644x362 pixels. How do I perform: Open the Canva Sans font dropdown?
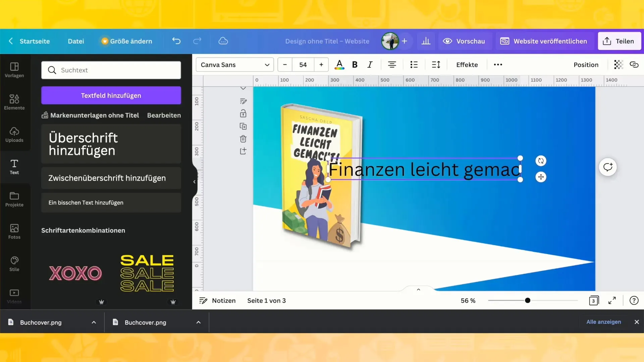[x=235, y=65]
